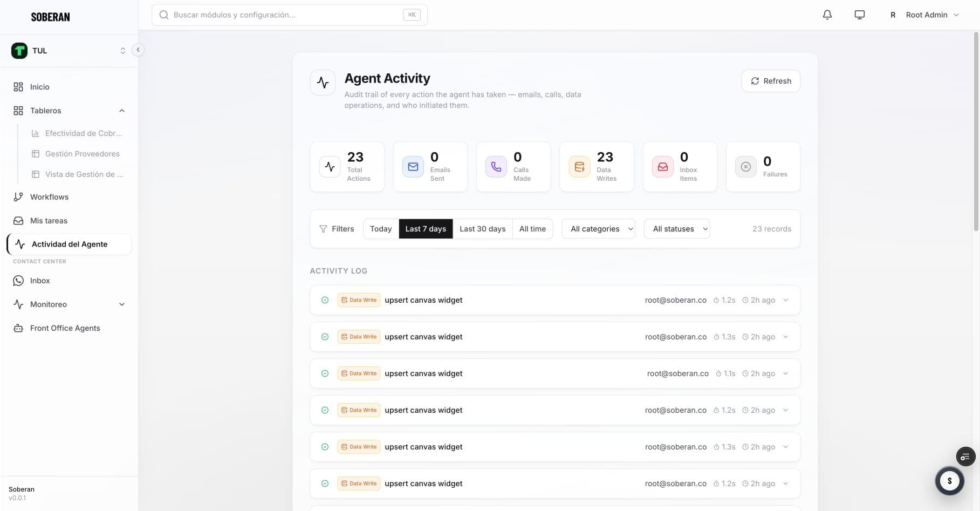Click the Agent Activity pulse icon in header
980x511 pixels.
coord(323,83)
